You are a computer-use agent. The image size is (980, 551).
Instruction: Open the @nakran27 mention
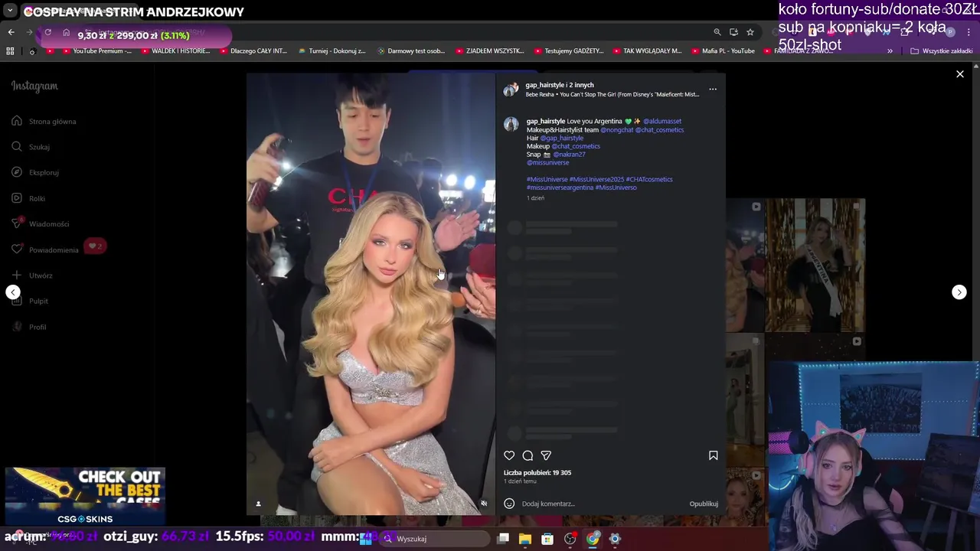(x=569, y=155)
